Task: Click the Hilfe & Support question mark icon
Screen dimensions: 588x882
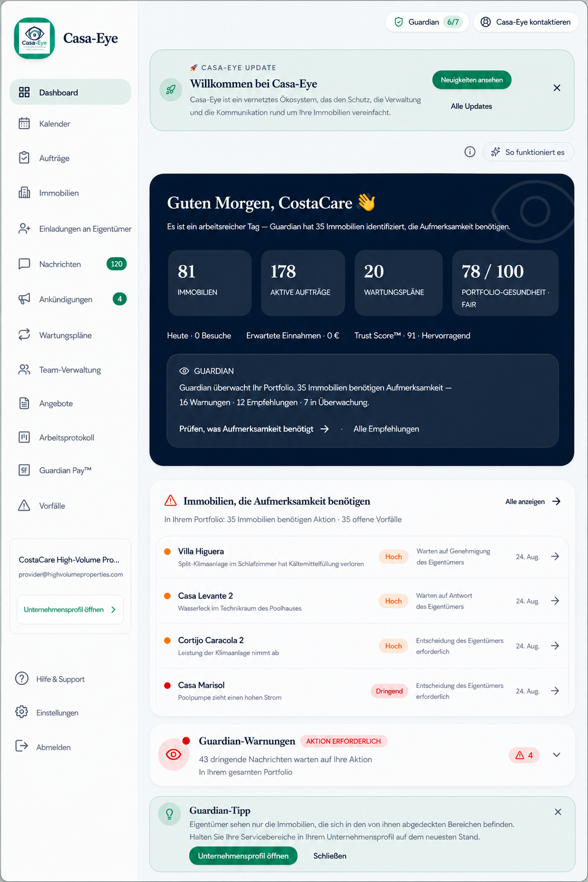Action: point(22,679)
